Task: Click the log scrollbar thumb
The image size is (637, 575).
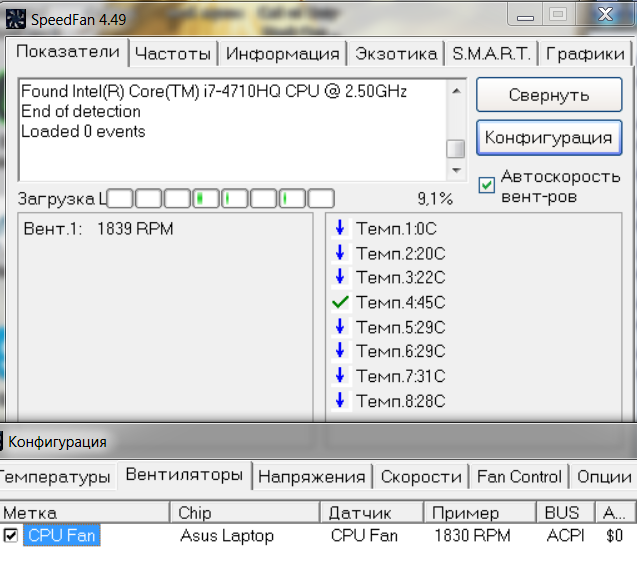Action: tap(456, 148)
